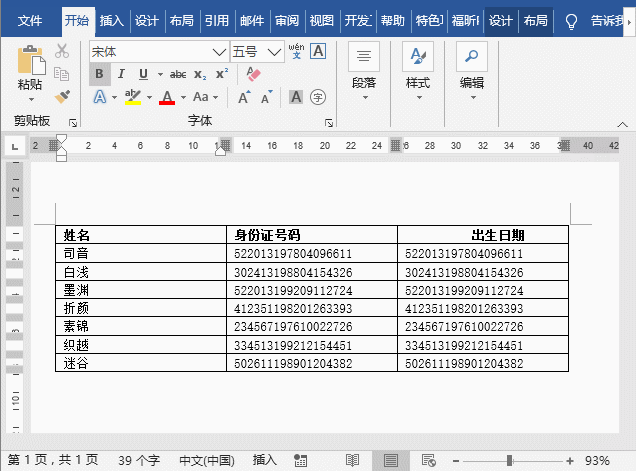Switch to the 审阅 ribbon tab
Viewport: 636px width, 471px height.
(x=287, y=21)
